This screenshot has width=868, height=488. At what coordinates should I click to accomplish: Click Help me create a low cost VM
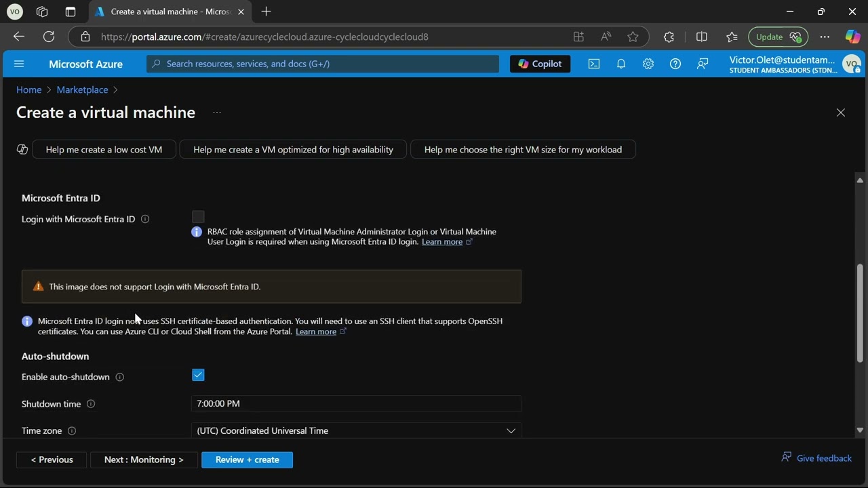pos(104,149)
